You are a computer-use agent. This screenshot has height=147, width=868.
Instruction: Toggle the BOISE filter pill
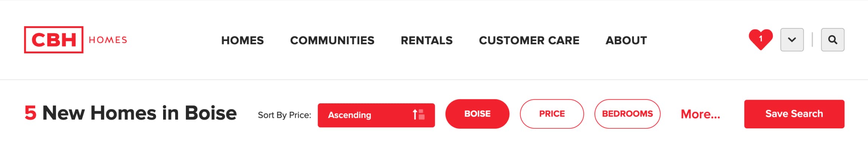pos(477,114)
